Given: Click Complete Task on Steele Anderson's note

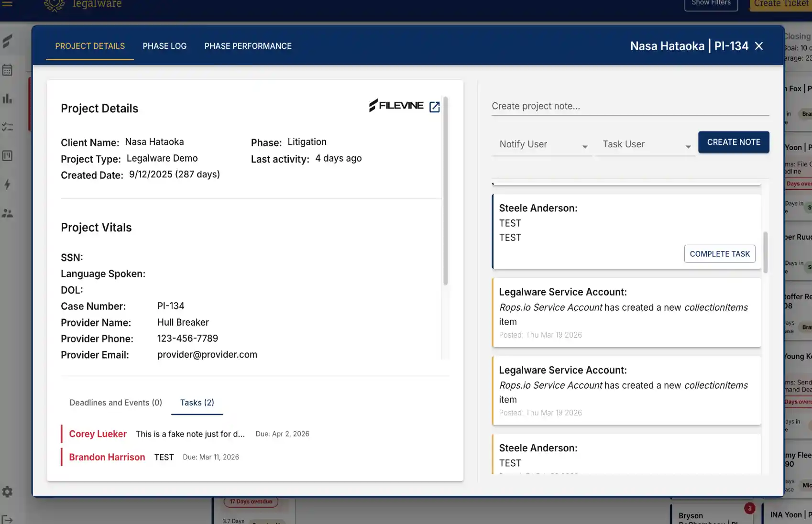Looking at the screenshot, I should click(x=720, y=254).
